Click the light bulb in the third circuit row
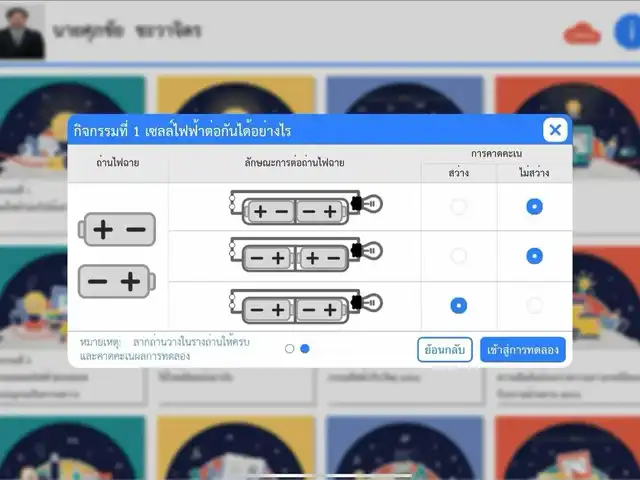The width and height of the screenshot is (640, 480). pyautogui.click(x=367, y=302)
